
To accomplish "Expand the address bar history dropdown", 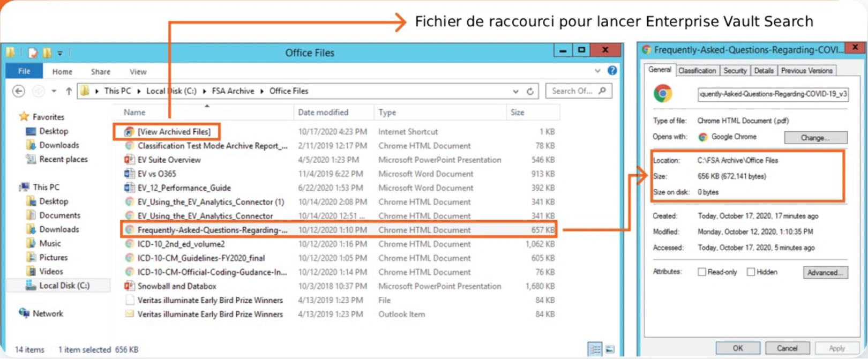I will coord(515,91).
